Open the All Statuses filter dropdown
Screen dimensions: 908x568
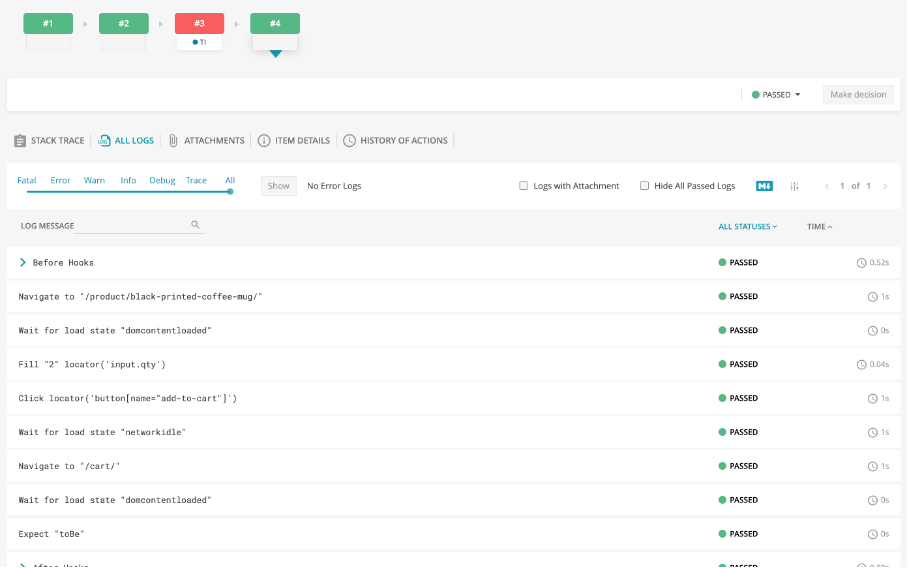(748, 226)
